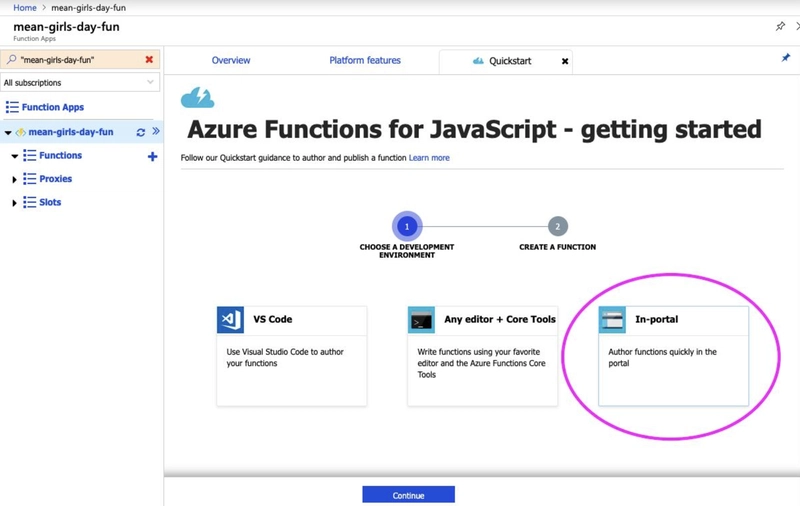Clear the search box with the red X
Screen dimensions: 800x506
click(149, 60)
